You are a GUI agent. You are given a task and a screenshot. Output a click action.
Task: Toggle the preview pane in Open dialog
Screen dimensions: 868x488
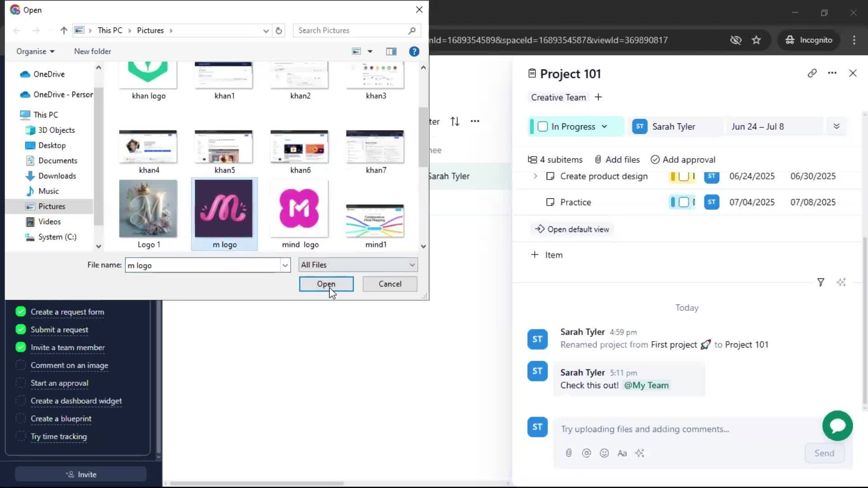coord(391,52)
